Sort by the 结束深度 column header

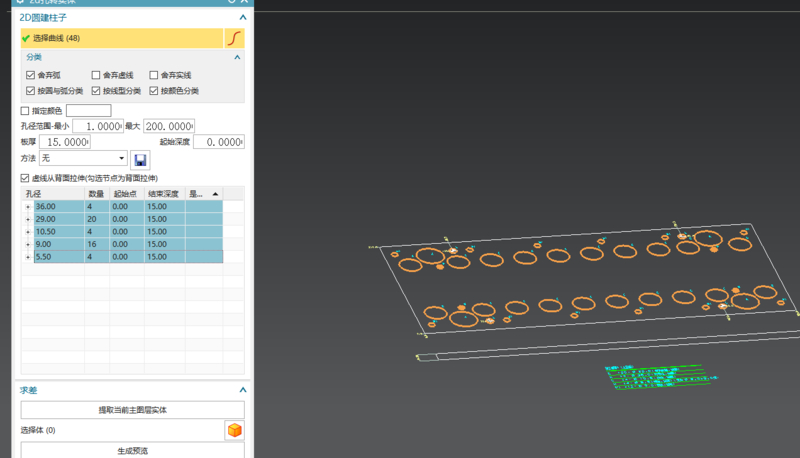[164, 194]
